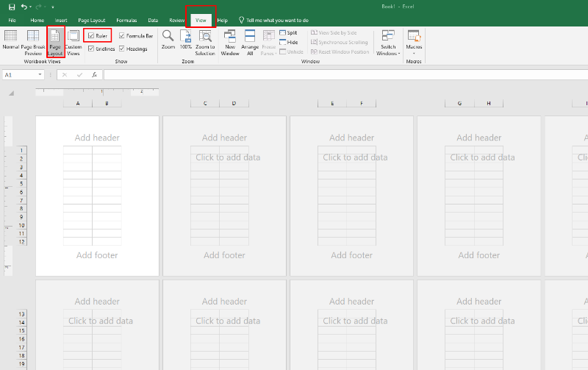Click the Split window button
The width and height of the screenshot is (588, 370).
tap(288, 32)
